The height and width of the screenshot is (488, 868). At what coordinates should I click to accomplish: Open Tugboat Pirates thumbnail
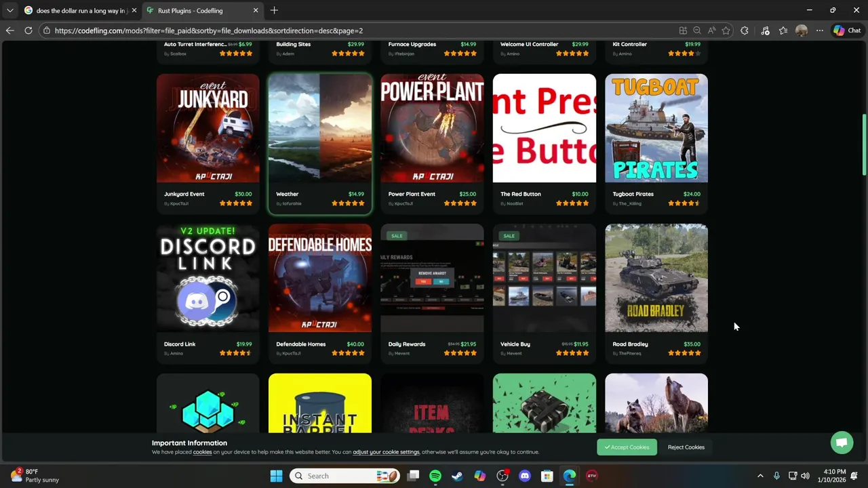pos(656,128)
